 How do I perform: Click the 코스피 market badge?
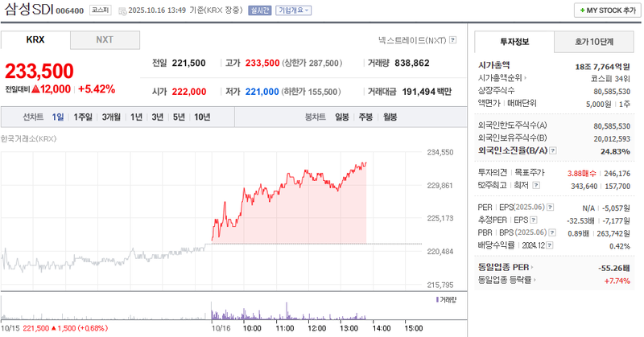101,11
